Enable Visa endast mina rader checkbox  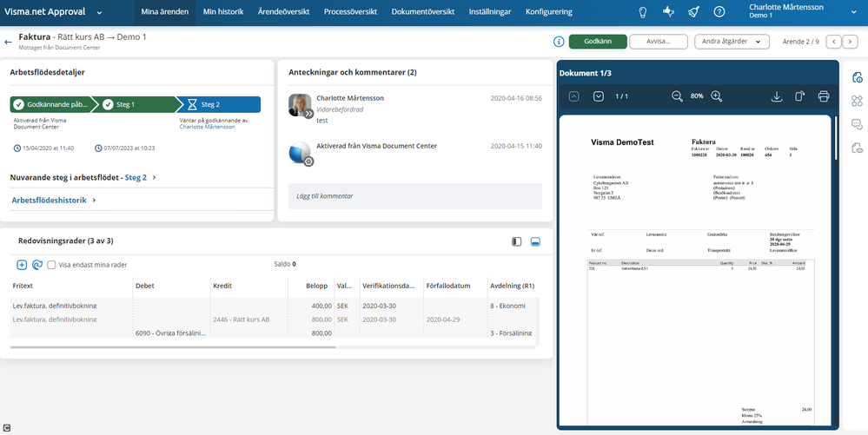[x=51, y=265]
